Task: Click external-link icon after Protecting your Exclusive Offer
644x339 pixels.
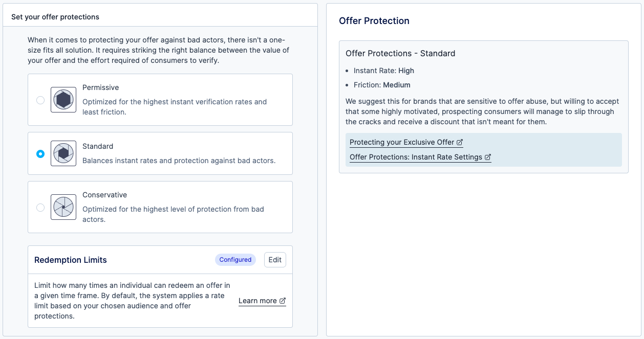Action: (x=460, y=142)
